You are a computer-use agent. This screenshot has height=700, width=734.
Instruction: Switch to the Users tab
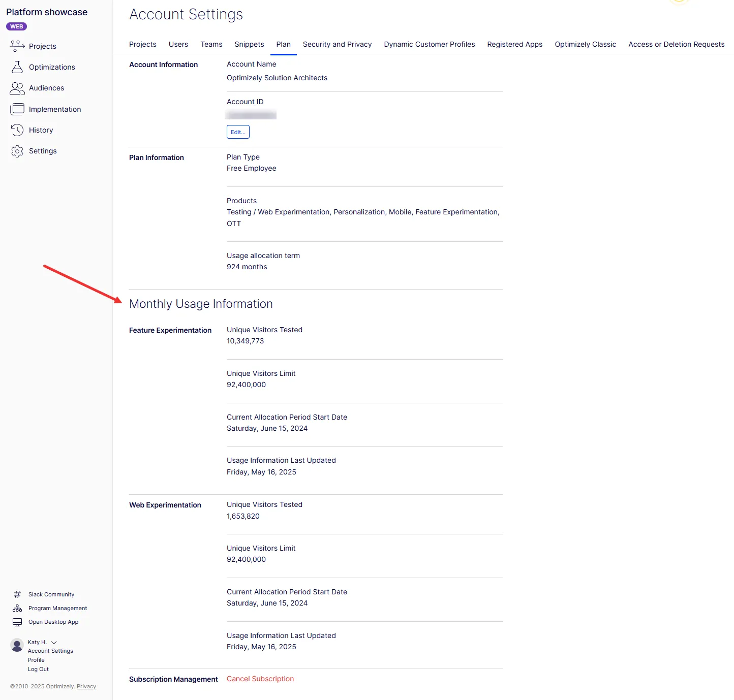(178, 44)
